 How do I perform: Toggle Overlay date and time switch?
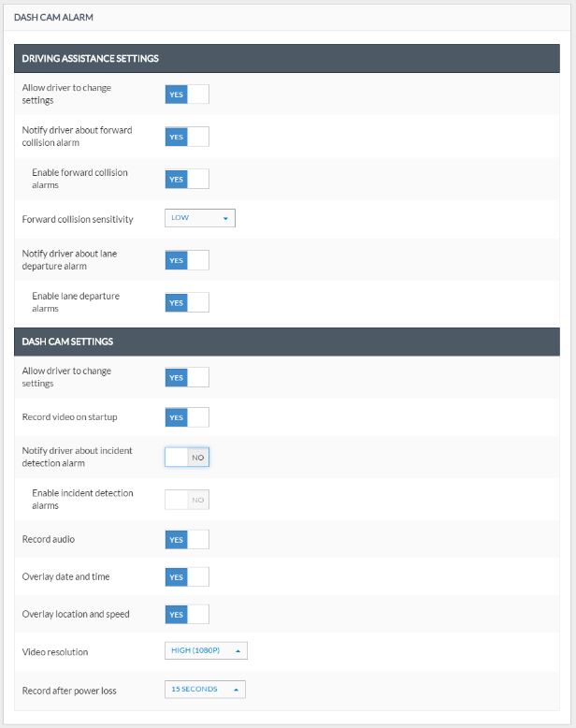pyautogui.click(x=187, y=576)
